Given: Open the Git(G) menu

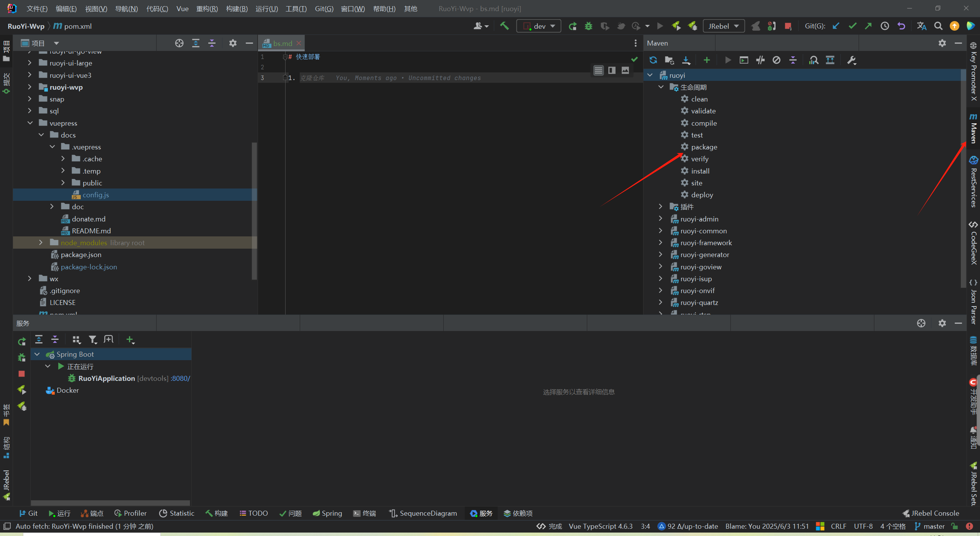Looking at the screenshot, I should click(324, 8).
